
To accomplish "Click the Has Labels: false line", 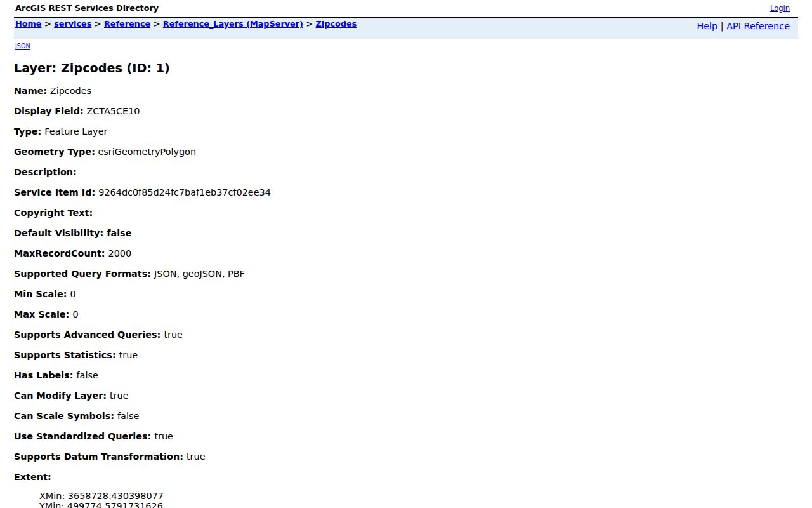I will pyautogui.click(x=56, y=375).
